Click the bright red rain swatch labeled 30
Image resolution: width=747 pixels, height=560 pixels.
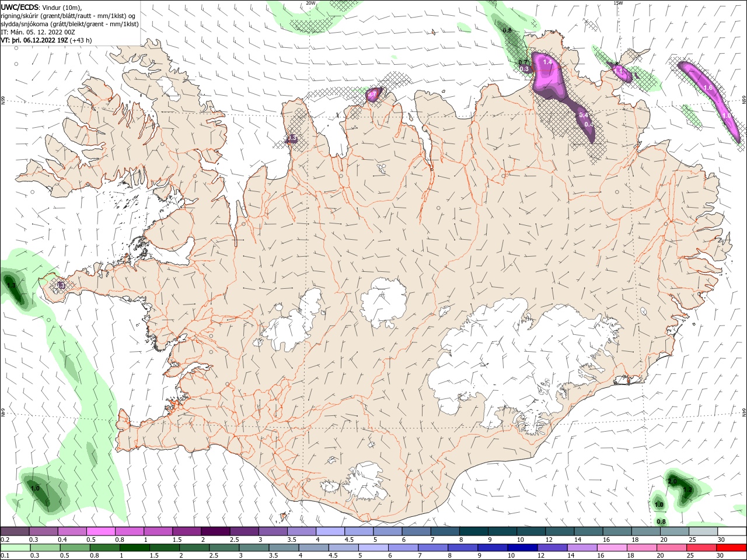click(732, 548)
